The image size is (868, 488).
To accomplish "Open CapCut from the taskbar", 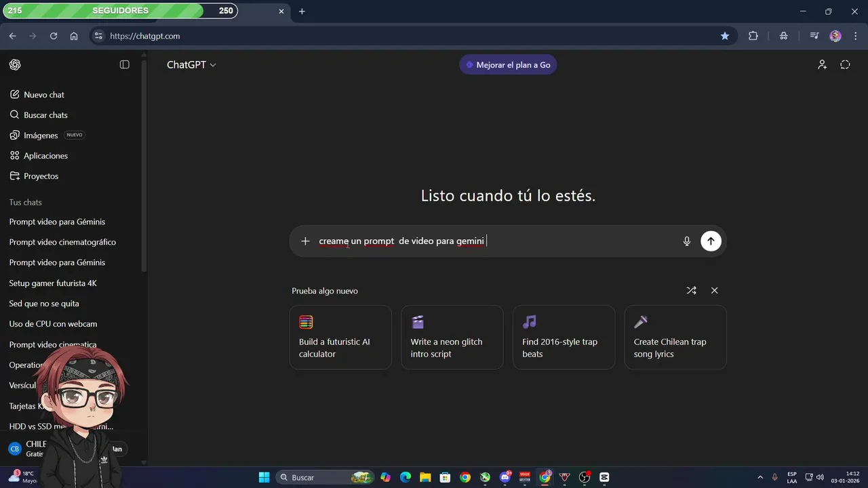I will [x=604, y=477].
